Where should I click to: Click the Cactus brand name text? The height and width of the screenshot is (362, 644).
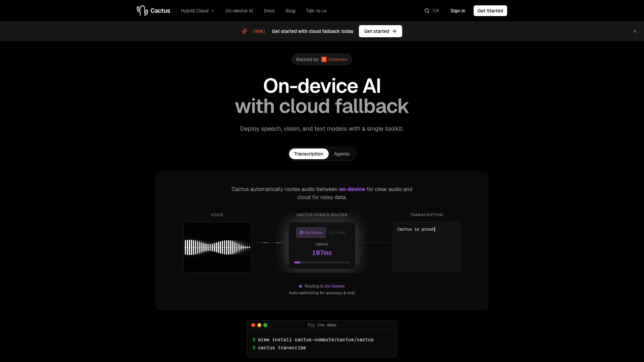coord(160,11)
